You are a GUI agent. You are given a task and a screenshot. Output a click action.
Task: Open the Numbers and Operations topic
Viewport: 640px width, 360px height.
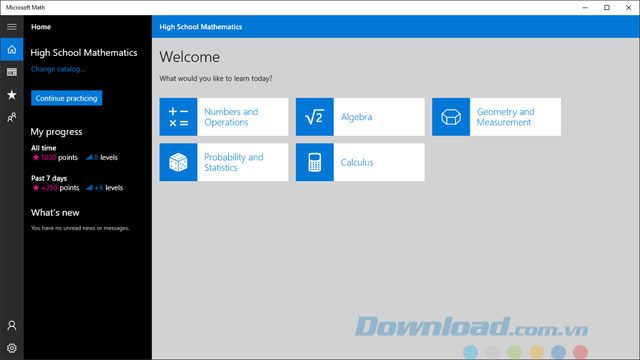[x=224, y=117]
